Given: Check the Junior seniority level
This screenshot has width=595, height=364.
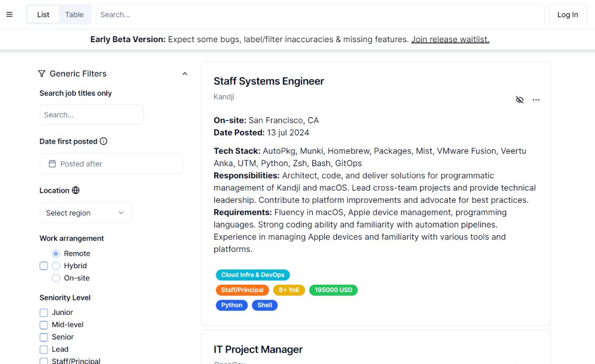Looking at the screenshot, I should (x=44, y=312).
